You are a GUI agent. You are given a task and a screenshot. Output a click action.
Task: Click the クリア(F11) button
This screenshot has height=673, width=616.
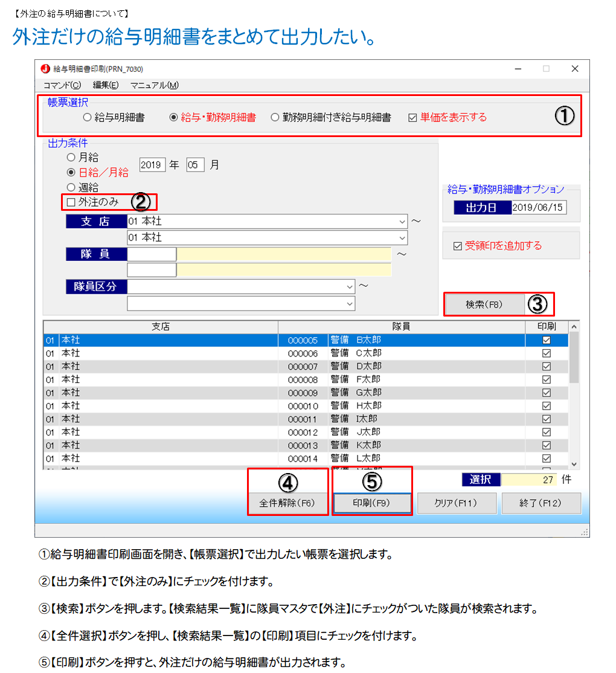[x=456, y=503]
